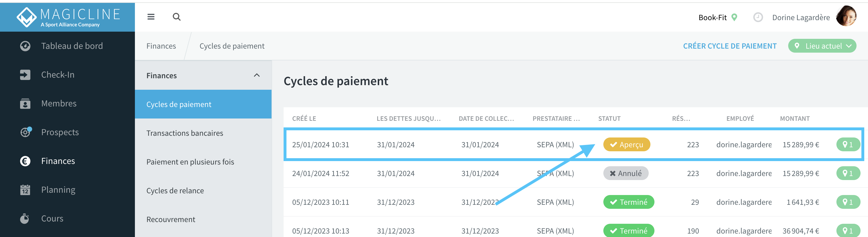This screenshot has height=237, width=868.
Task: Sort by LES DETTES JUSQU... column header
Action: (x=408, y=118)
